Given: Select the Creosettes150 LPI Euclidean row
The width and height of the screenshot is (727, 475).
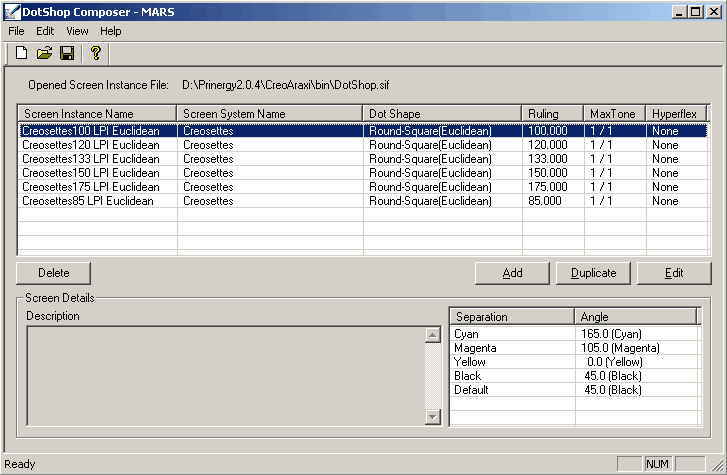Looking at the screenshot, I should tap(90, 173).
